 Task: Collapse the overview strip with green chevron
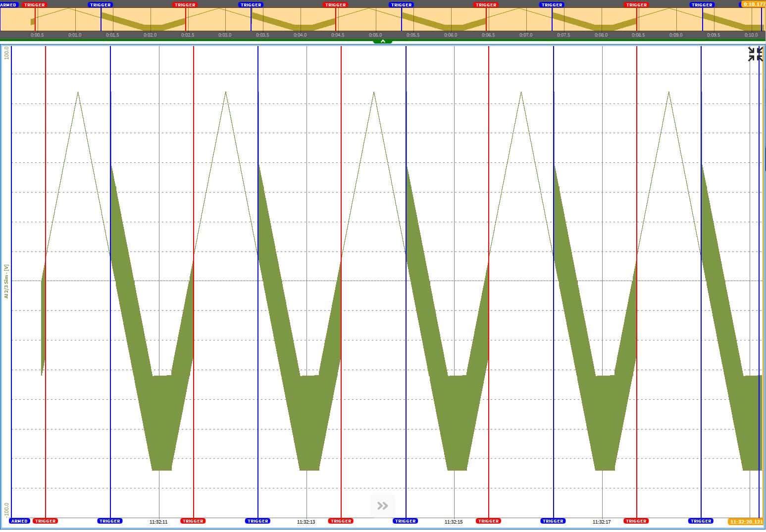[x=383, y=42]
